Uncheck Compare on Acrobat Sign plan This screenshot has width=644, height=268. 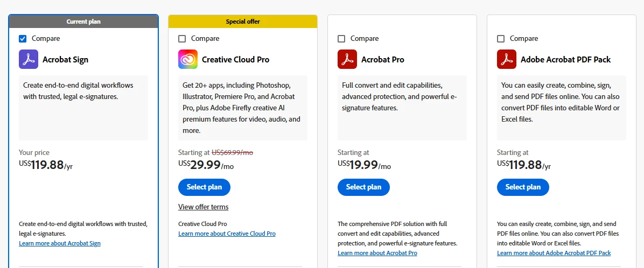pos(23,39)
